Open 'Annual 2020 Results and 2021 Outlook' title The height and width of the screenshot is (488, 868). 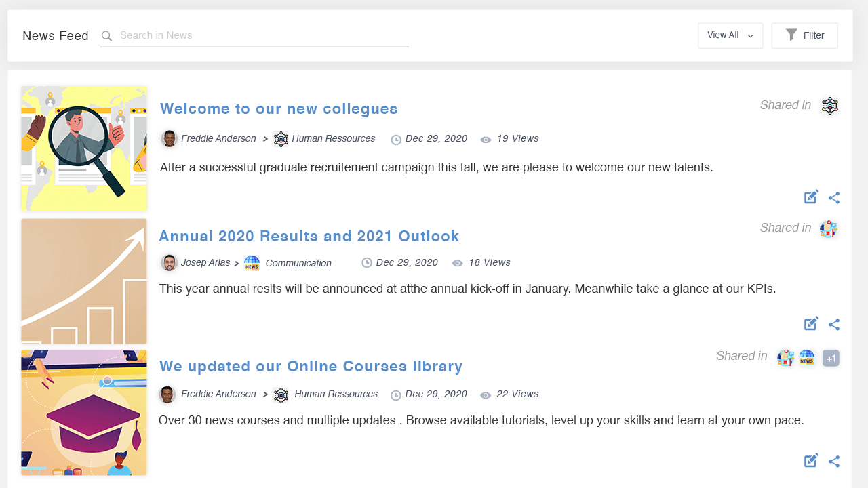pos(309,237)
